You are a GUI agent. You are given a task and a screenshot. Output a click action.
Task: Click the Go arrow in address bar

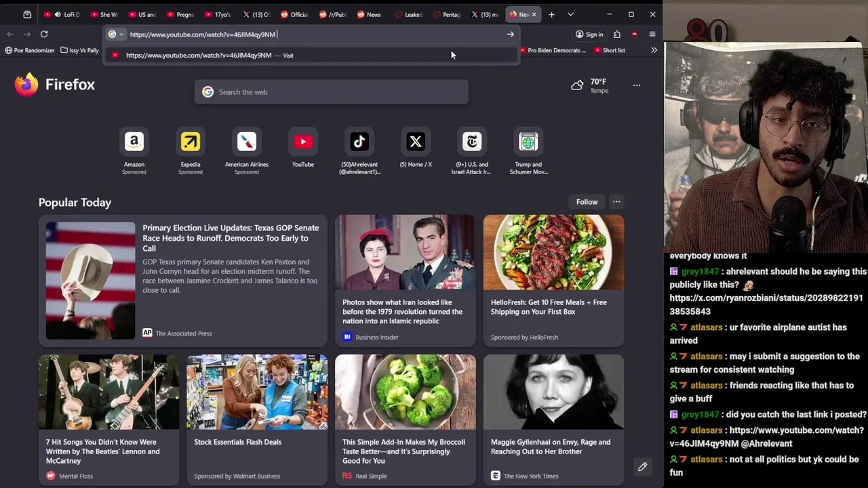[510, 34]
